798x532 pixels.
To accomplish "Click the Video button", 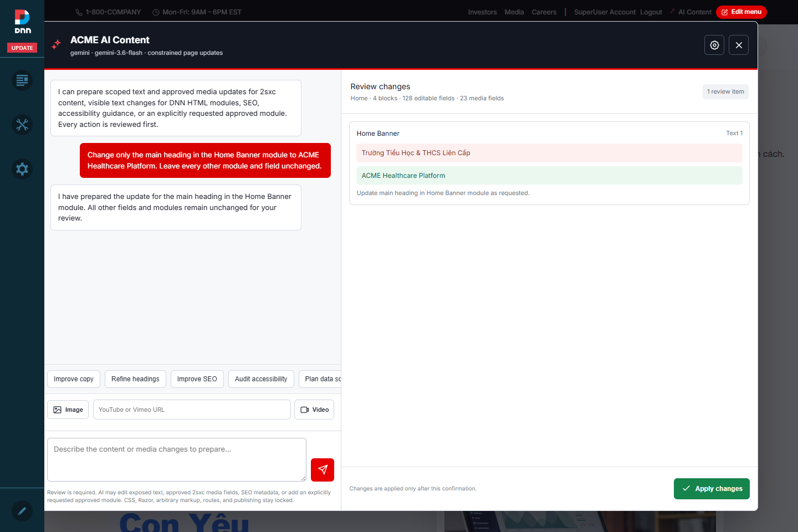I will point(314,410).
